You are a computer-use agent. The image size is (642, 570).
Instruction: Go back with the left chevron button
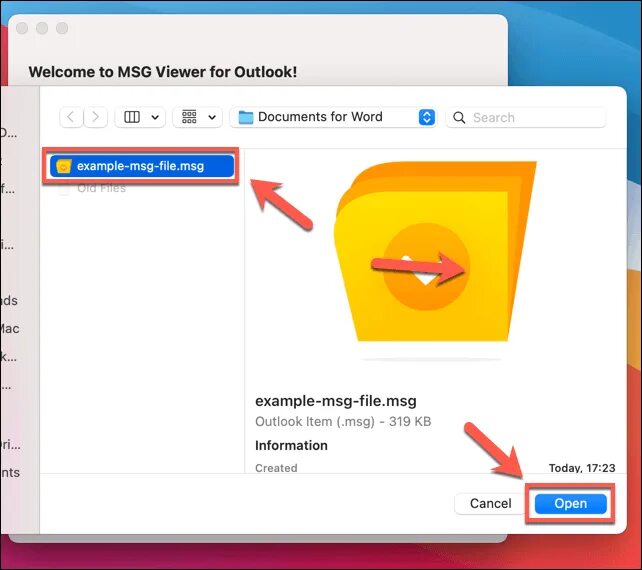(71, 117)
